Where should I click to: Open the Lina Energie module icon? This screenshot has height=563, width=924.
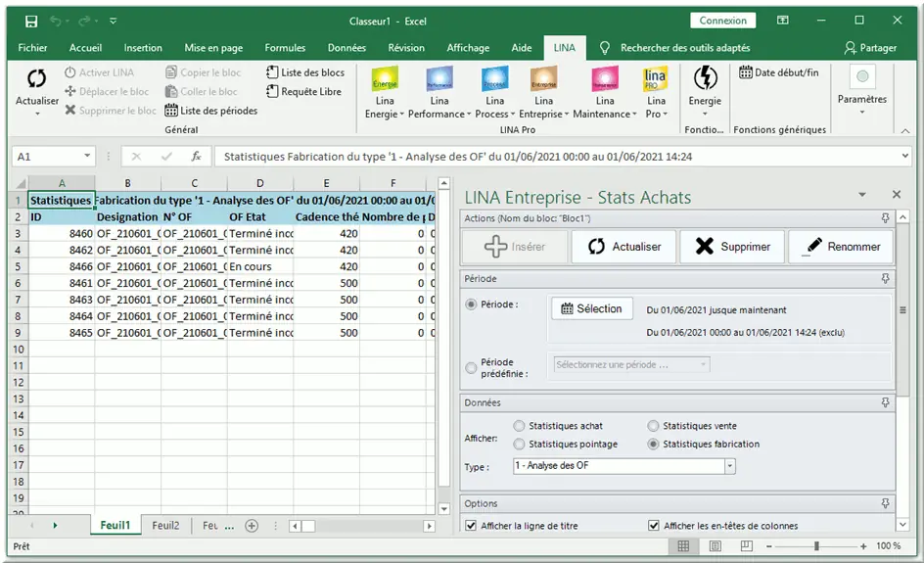385,78
